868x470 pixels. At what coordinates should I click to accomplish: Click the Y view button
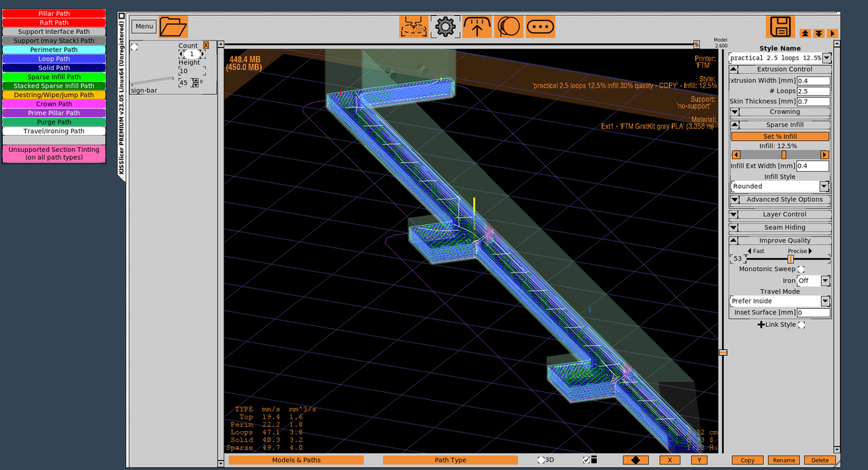coord(699,460)
